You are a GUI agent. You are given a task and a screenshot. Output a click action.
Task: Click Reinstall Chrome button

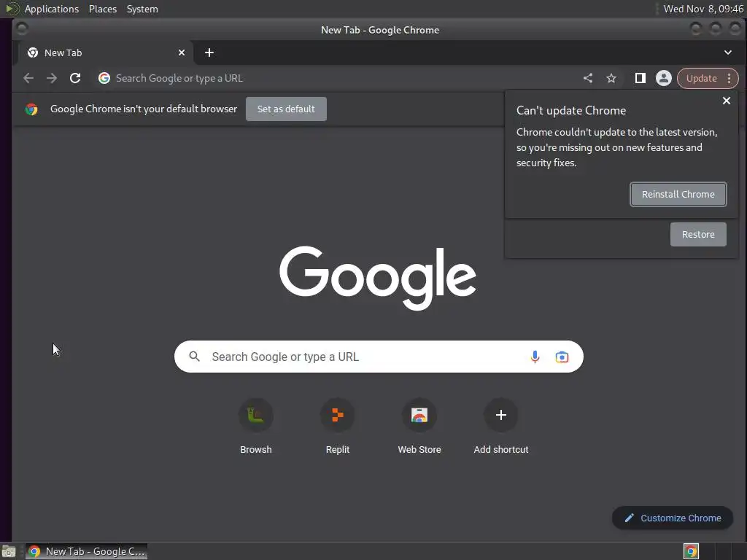click(678, 194)
